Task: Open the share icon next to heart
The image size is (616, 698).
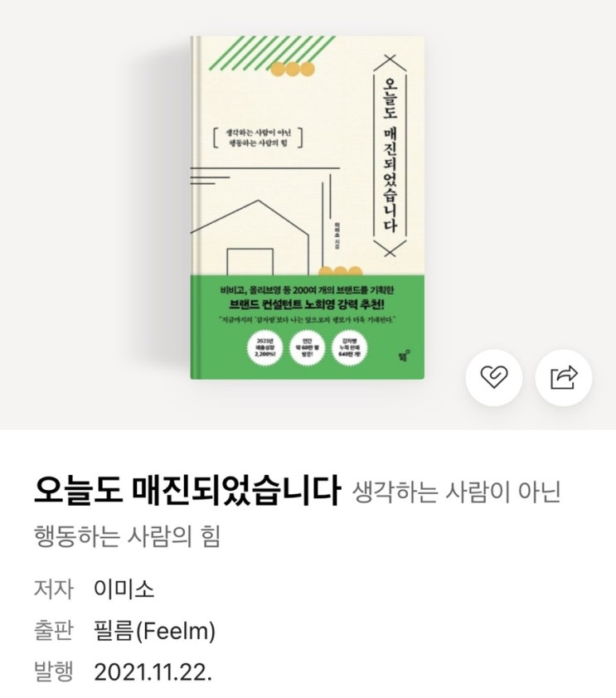Action: coord(564,377)
